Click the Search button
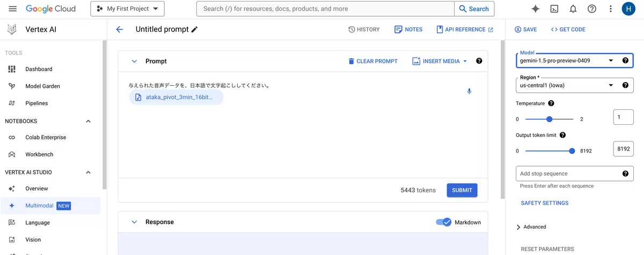 point(474,9)
